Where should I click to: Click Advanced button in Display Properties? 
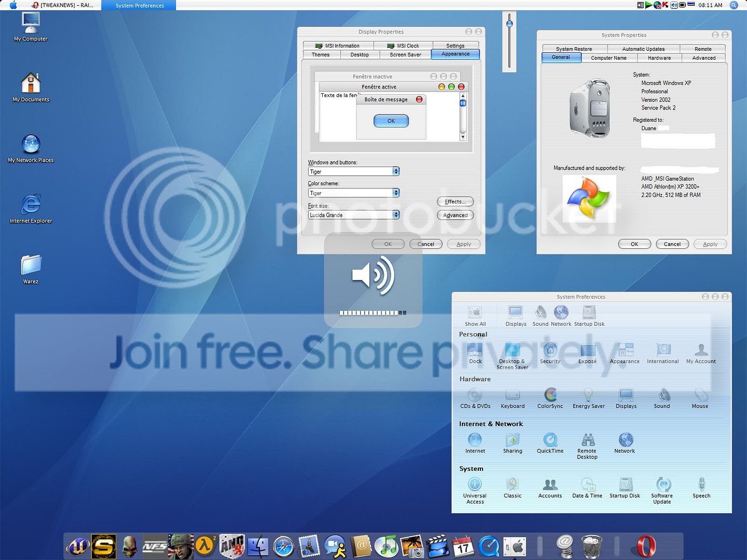(455, 215)
